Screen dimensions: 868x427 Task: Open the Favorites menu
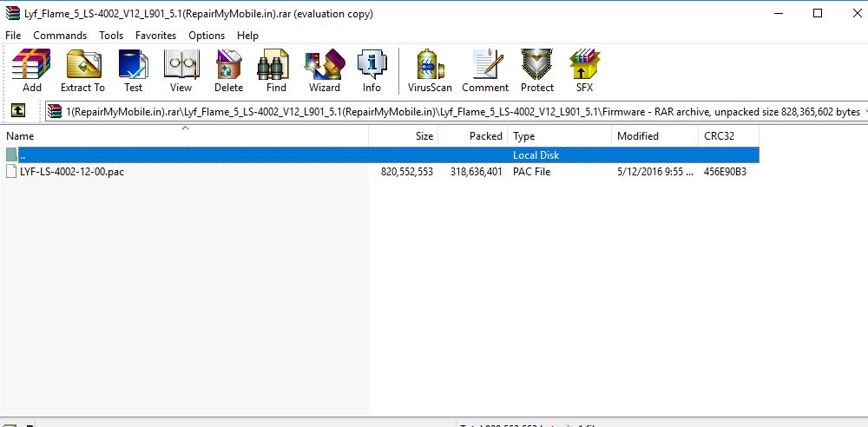click(x=155, y=36)
